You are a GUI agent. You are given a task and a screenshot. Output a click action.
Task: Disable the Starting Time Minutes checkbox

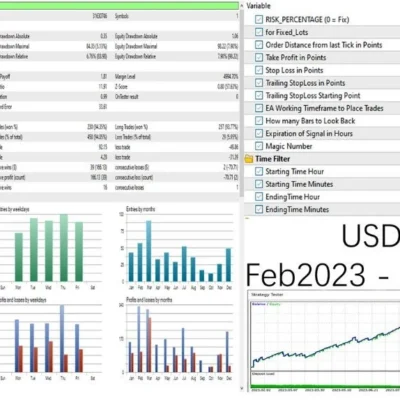(x=259, y=184)
